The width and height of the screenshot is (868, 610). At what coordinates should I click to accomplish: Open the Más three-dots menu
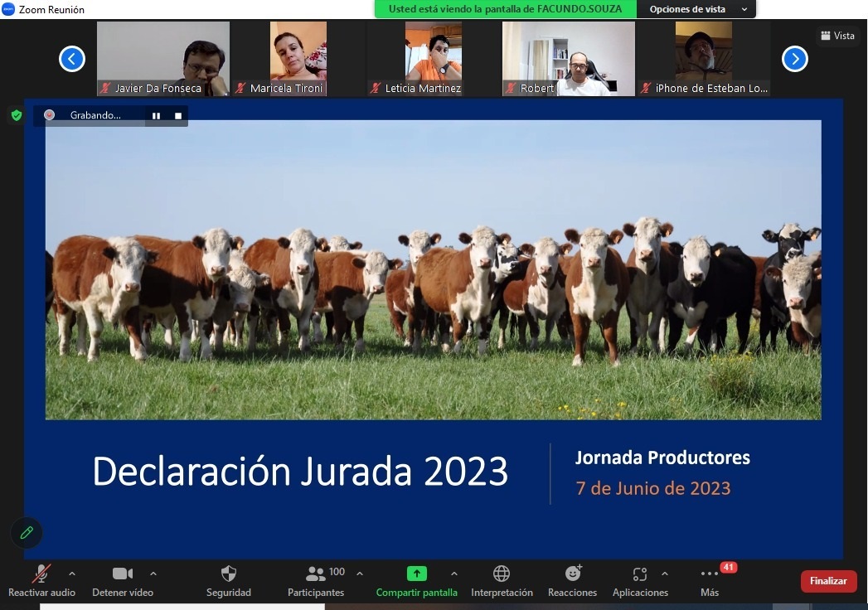coord(709,574)
